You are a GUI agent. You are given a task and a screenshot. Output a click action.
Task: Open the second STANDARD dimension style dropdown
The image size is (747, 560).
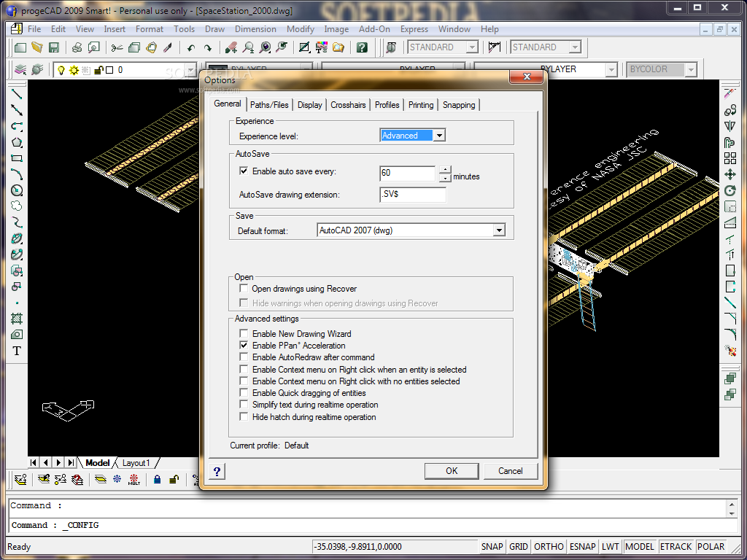pyautogui.click(x=575, y=47)
